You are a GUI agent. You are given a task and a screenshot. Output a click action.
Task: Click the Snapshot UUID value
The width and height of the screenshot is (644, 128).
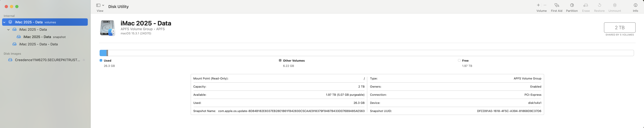point(509,111)
